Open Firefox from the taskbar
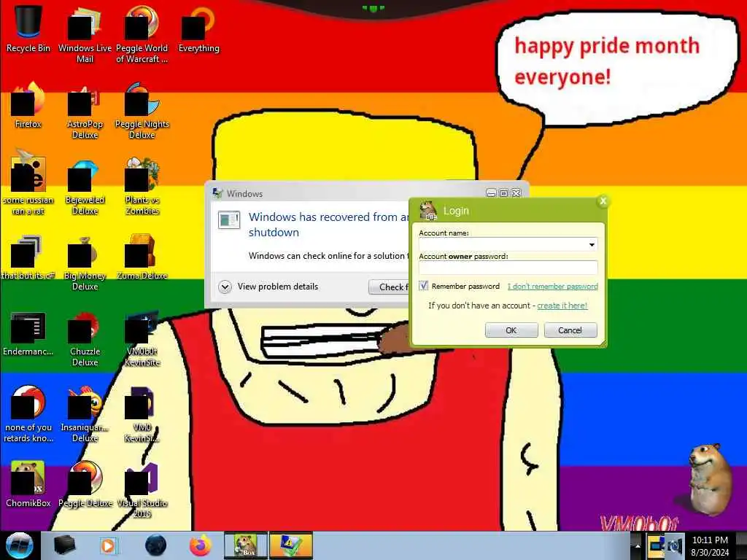Image resolution: width=747 pixels, height=560 pixels. click(x=201, y=545)
